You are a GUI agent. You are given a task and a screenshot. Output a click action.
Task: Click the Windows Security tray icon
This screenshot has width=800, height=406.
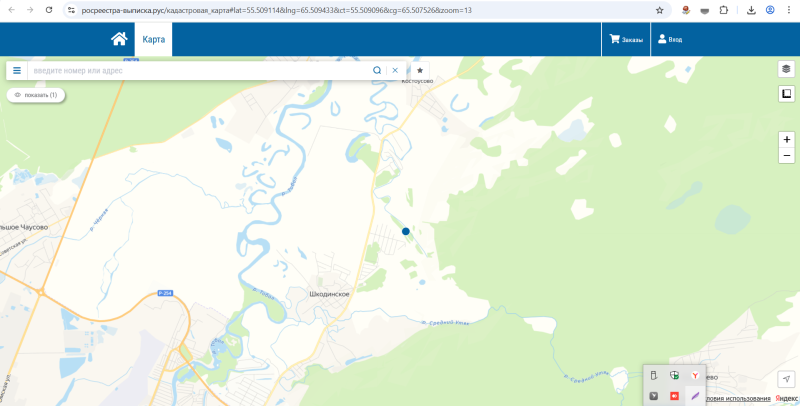click(674, 376)
